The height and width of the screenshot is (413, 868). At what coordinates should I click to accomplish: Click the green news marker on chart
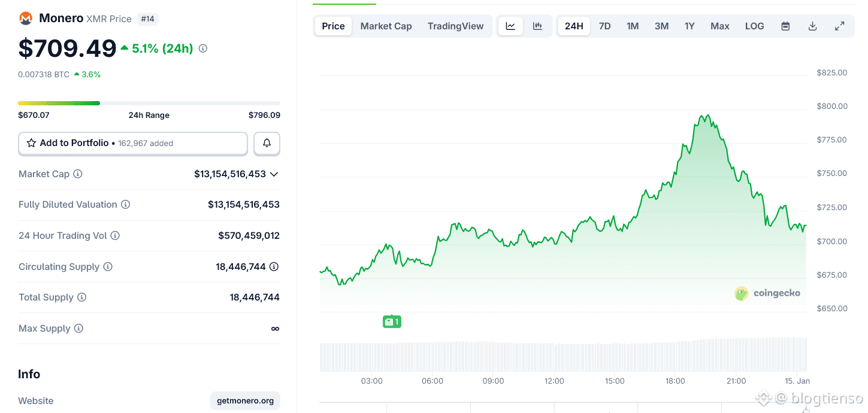point(391,321)
